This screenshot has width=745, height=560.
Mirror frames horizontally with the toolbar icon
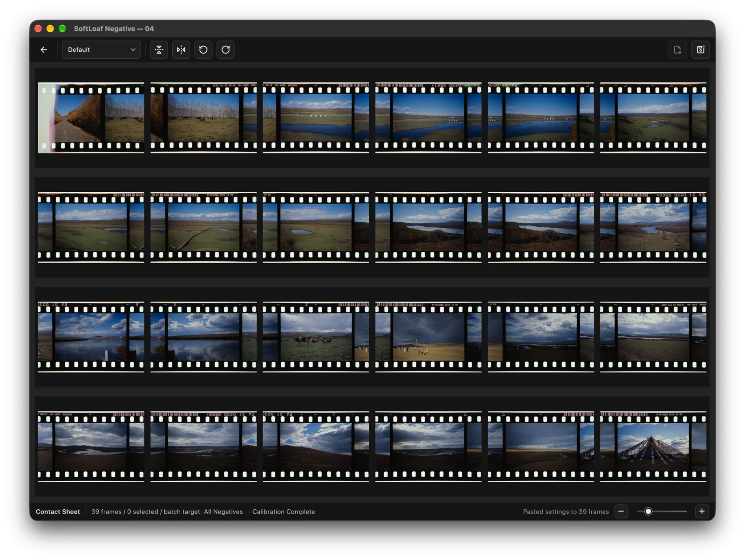181,50
